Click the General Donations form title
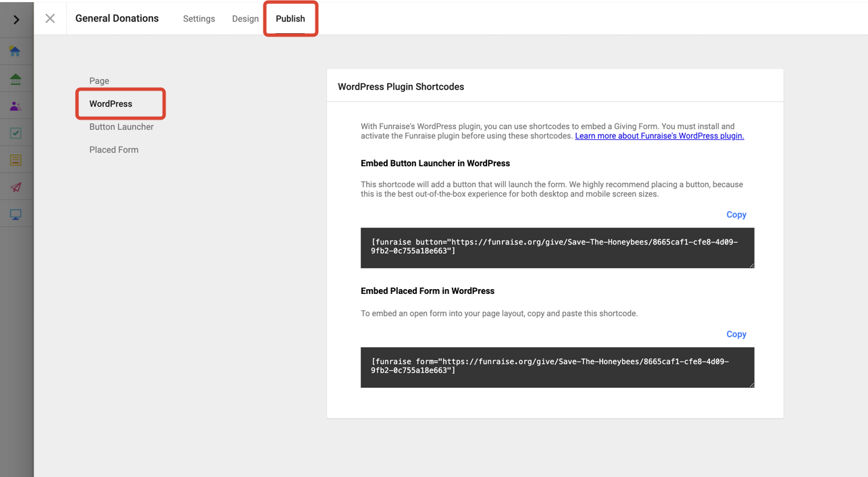 point(117,19)
